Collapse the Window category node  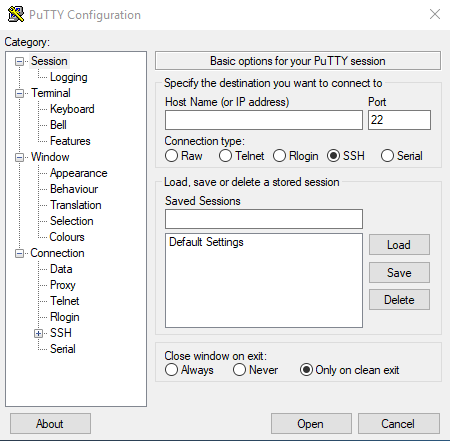point(20,157)
